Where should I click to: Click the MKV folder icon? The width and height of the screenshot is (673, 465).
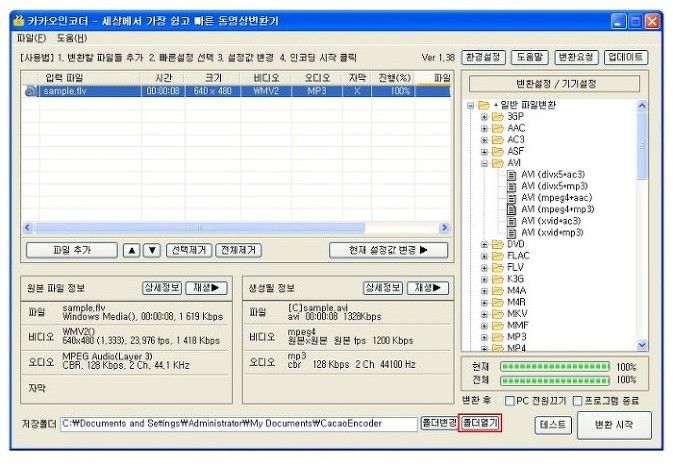[497, 314]
